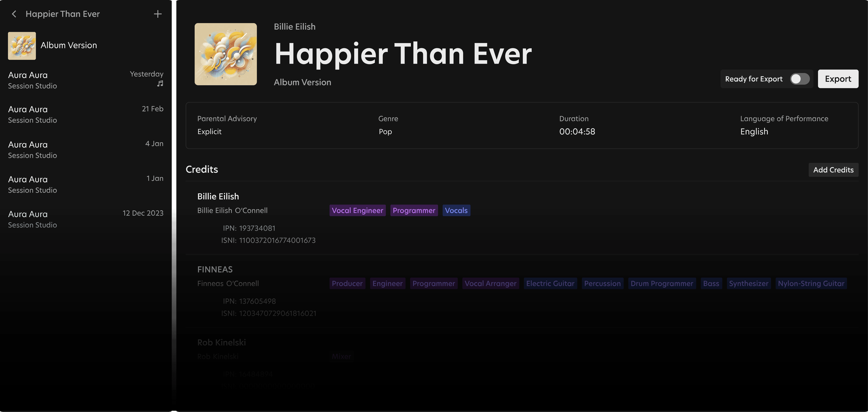Click Billie Eilish's Vocal Engineer tag
The width and height of the screenshot is (868, 412).
tap(357, 211)
